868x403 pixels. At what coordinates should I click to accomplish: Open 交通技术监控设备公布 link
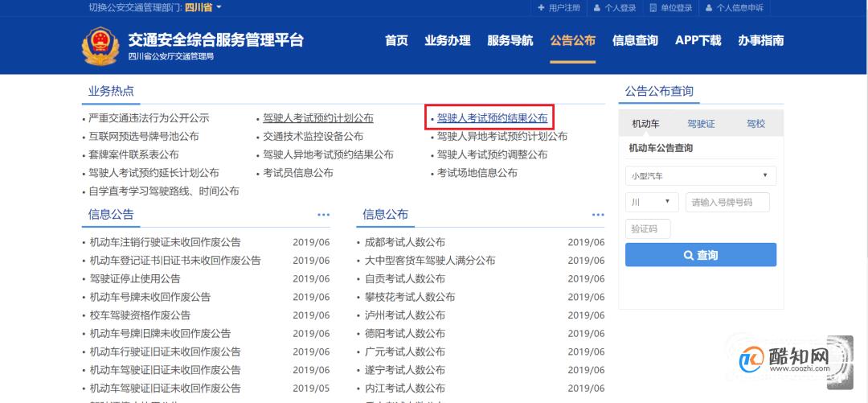pyautogui.click(x=313, y=137)
